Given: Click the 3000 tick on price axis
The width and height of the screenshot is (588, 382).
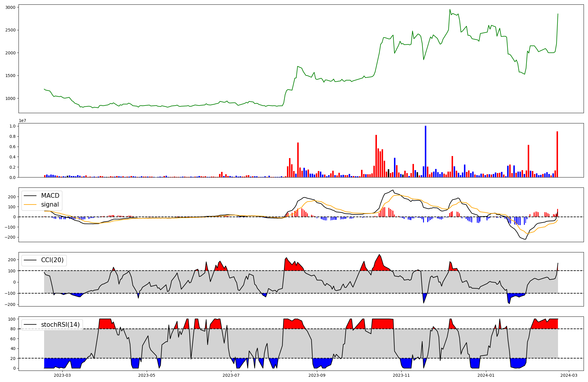Looking at the screenshot, I should coord(11,7).
